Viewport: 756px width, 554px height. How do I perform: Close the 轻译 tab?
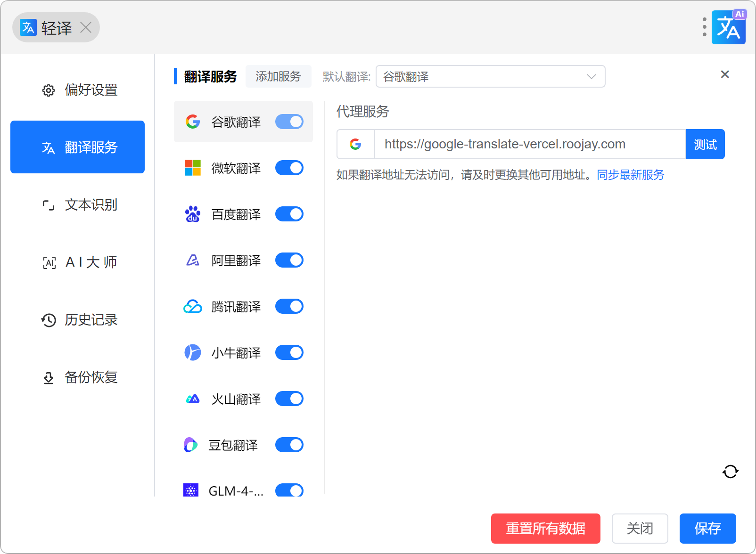[x=86, y=28]
